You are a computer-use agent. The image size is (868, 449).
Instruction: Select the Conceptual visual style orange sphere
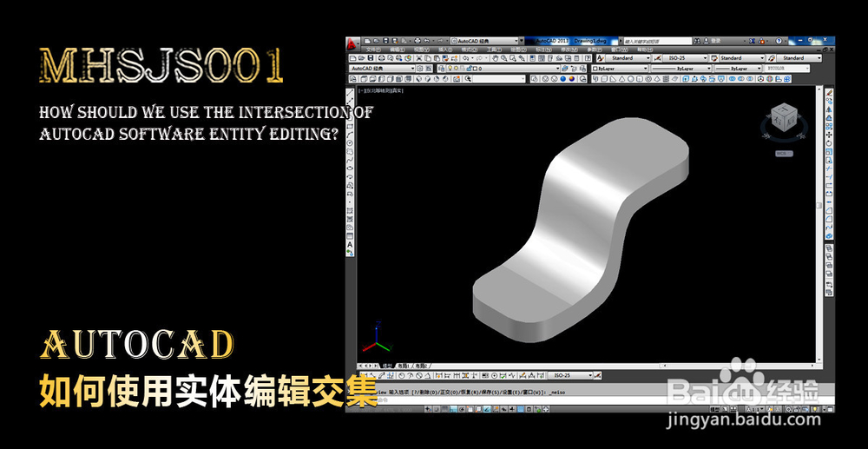(571, 79)
